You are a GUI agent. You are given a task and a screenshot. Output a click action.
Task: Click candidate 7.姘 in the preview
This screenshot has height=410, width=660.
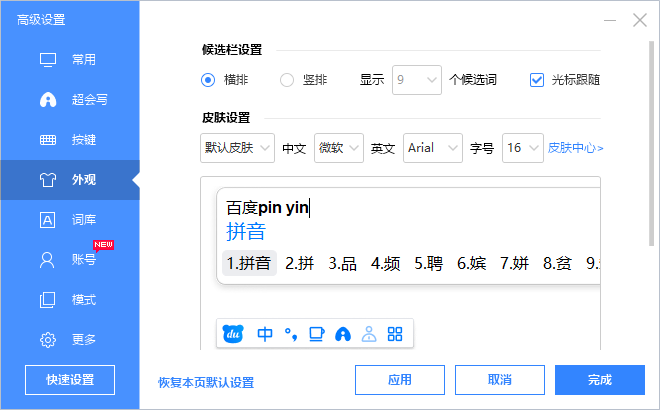pyautogui.click(x=514, y=264)
